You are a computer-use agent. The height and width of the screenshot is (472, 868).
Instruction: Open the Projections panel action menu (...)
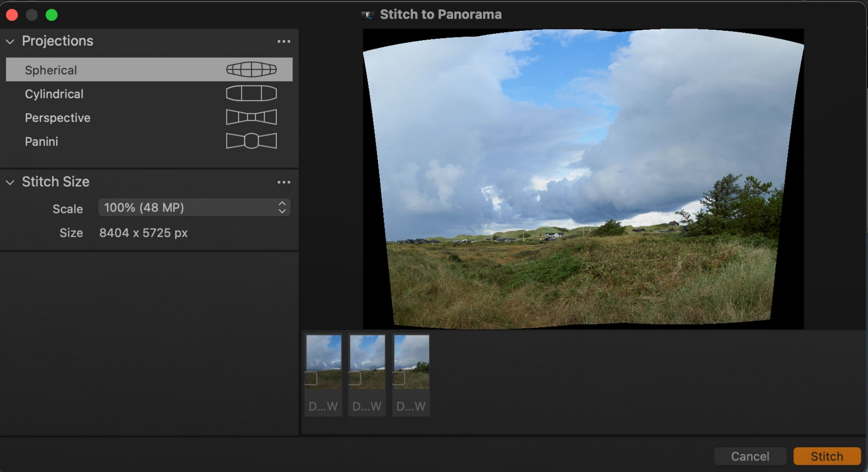[x=283, y=41]
